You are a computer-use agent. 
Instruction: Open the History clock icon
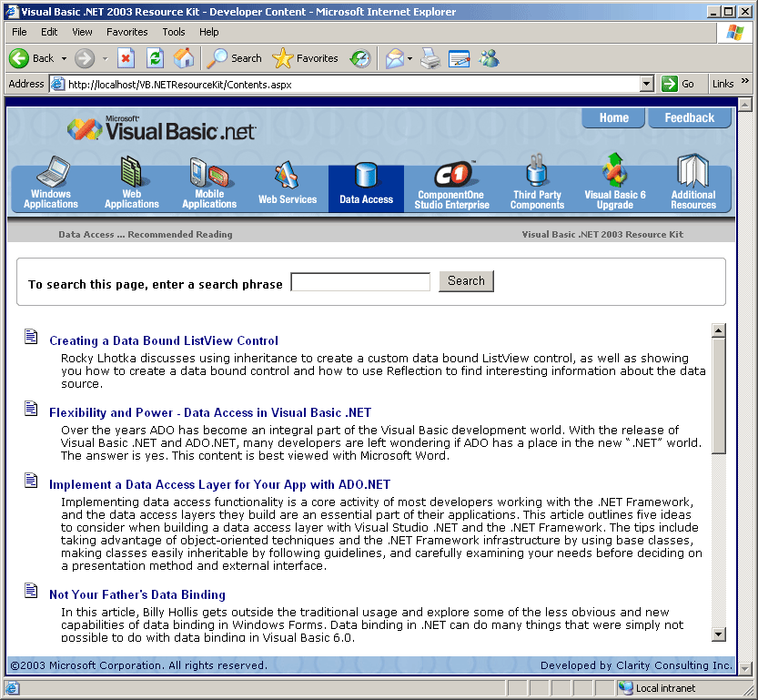point(360,58)
